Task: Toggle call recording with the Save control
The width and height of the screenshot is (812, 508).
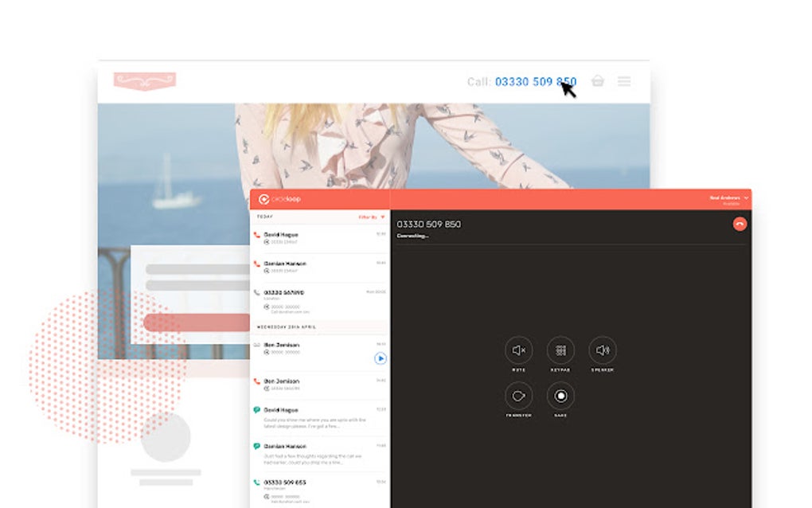Action: click(x=560, y=394)
